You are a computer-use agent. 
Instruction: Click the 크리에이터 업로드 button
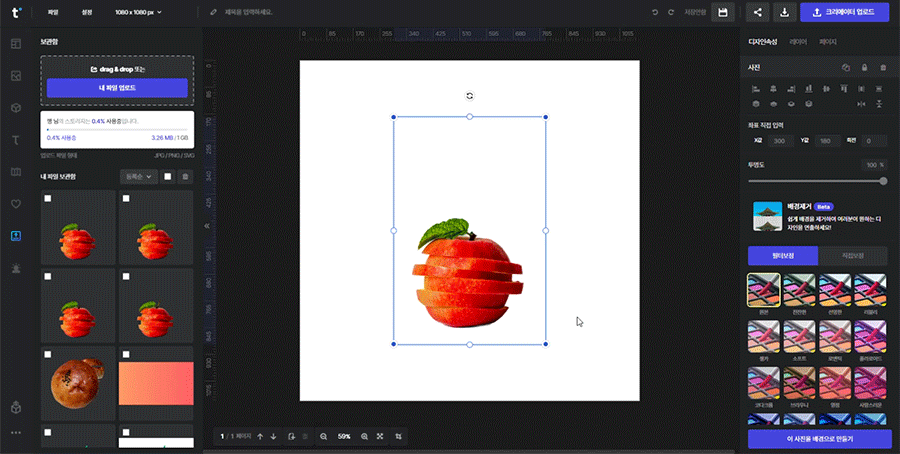(843, 12)
